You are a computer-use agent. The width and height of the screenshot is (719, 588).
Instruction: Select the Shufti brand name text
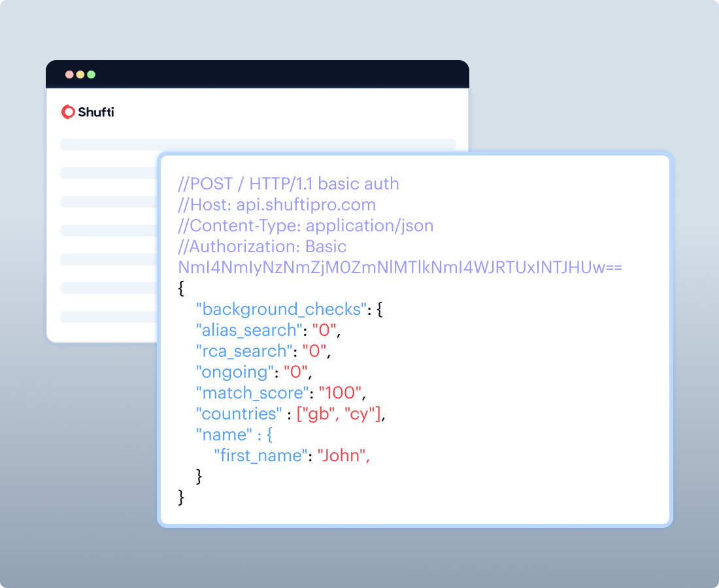point(96,112)
